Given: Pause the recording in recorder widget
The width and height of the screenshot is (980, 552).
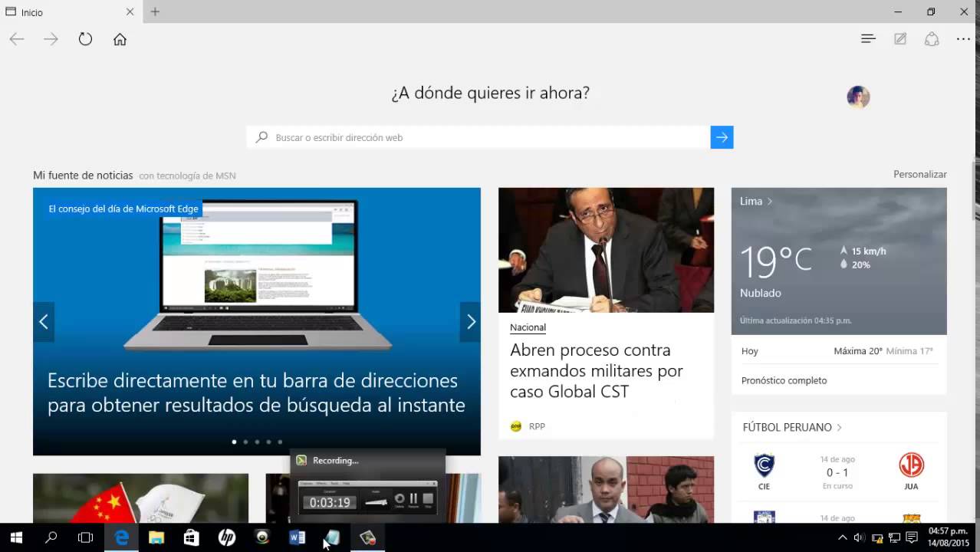Looking at the screenshot, I should [413, 499].
